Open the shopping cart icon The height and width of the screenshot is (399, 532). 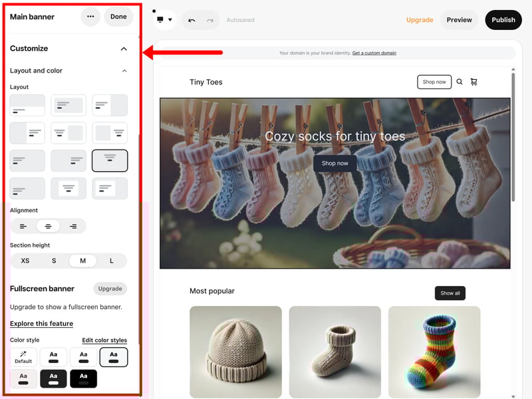point(474,82)
